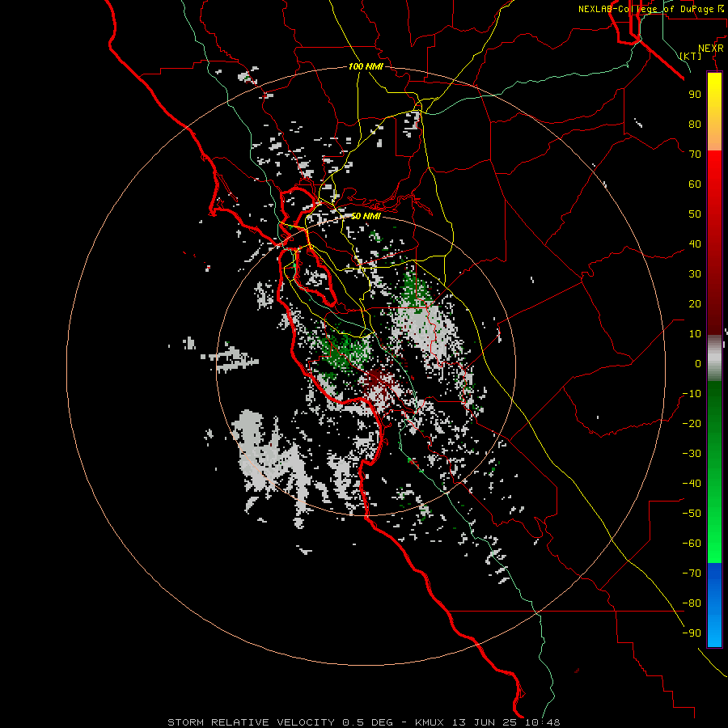Click the 10 value on velocity scale
Viewport: 728px width, 728px height.
tap(695, 334)
